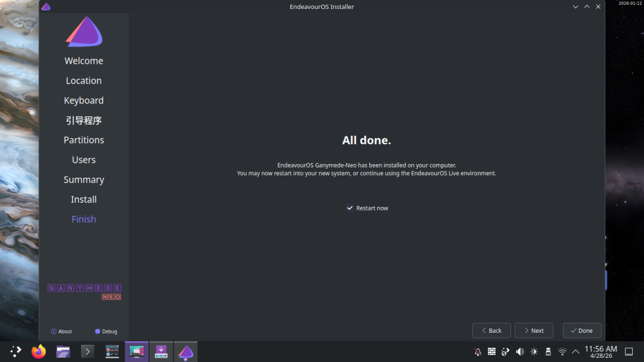Open the network globe tray icon
This screenshot has width=644, height=362.
click(506, 352)
